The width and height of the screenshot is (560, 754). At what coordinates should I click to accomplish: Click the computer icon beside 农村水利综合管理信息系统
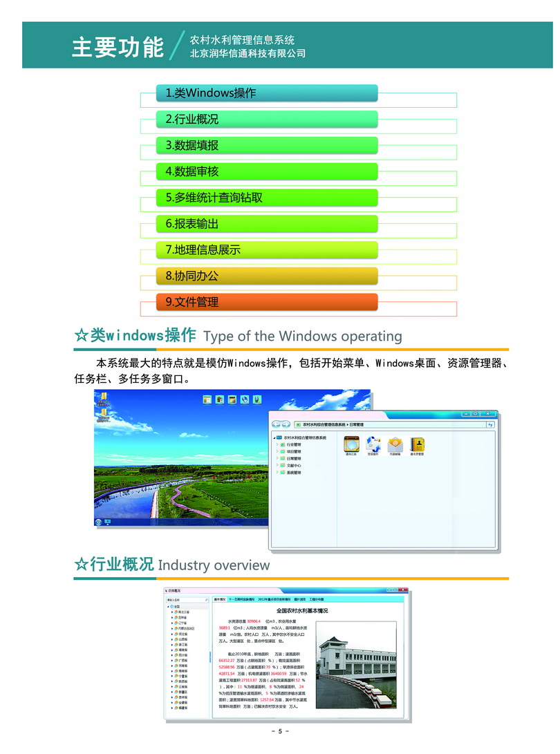279,437
